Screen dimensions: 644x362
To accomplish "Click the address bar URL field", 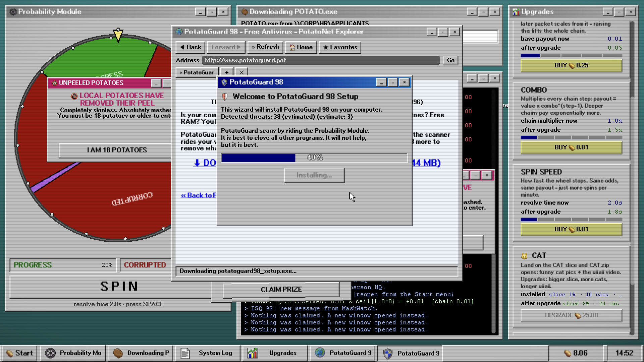I will 321,60.
